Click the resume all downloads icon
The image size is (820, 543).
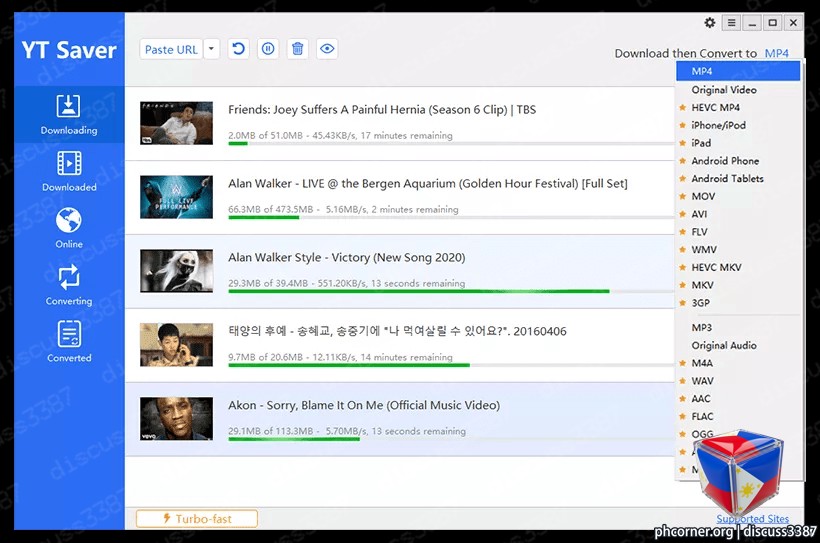pos(238,49)
